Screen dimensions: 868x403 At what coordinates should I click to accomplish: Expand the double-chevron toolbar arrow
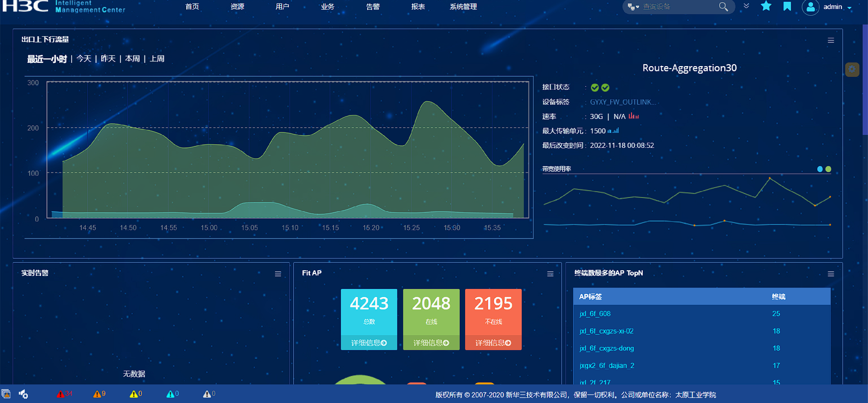click(746, 6)
